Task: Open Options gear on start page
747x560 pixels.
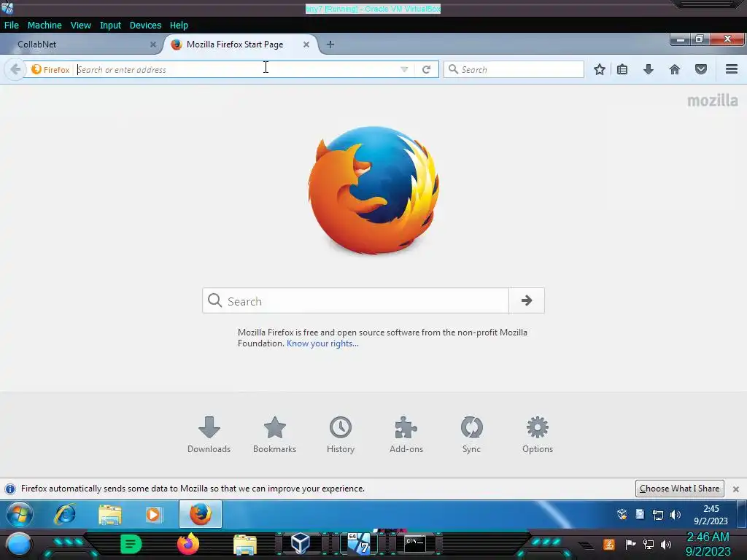Action: click(x=538, y=435)
